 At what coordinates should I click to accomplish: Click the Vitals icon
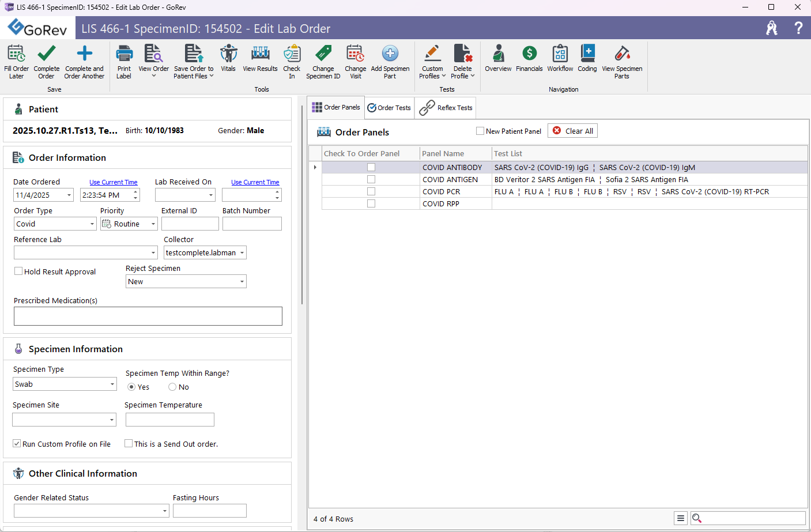(228, 55)
